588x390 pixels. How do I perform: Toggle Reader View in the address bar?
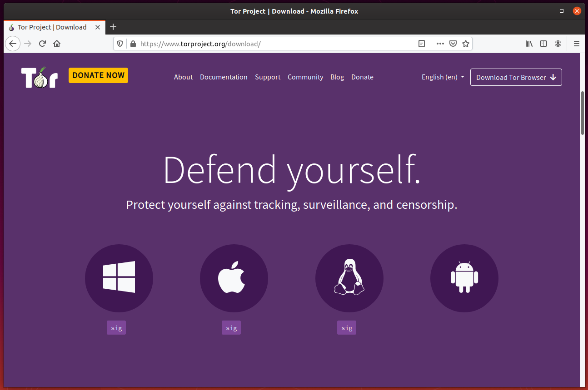click(x=422, y=44)
